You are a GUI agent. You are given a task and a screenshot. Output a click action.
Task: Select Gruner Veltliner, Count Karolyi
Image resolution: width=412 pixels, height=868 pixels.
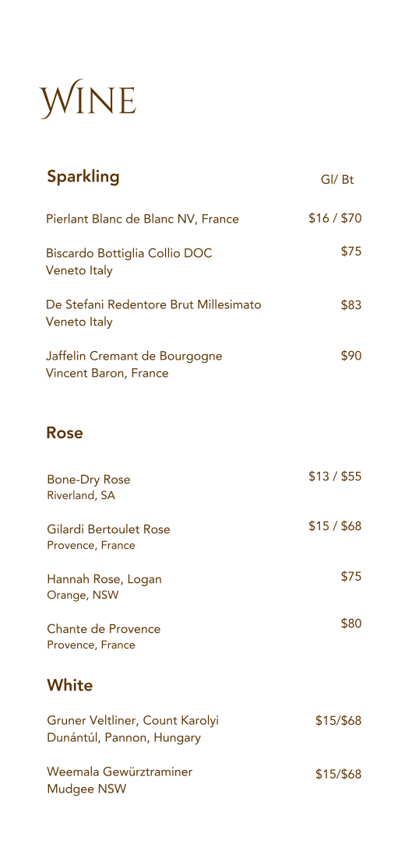133,721
